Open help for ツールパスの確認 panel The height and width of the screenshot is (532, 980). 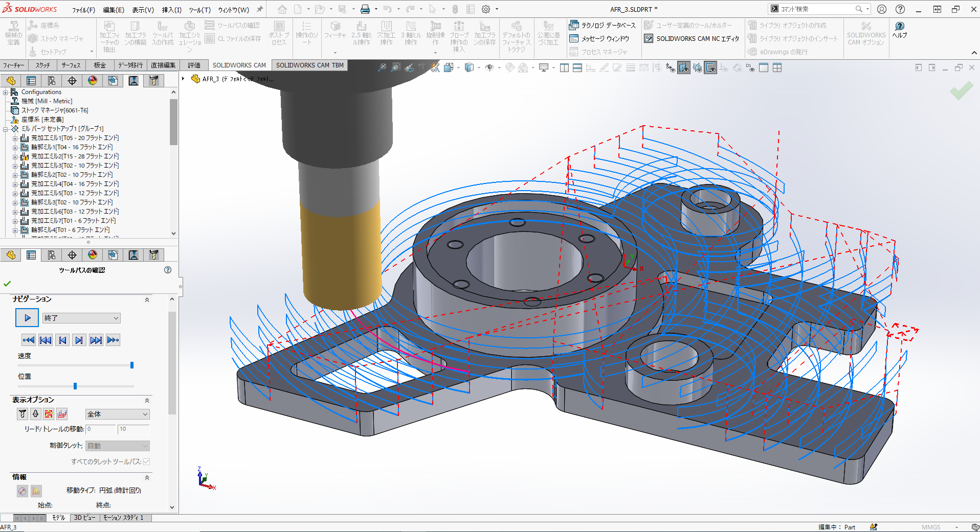pos(168,270)
